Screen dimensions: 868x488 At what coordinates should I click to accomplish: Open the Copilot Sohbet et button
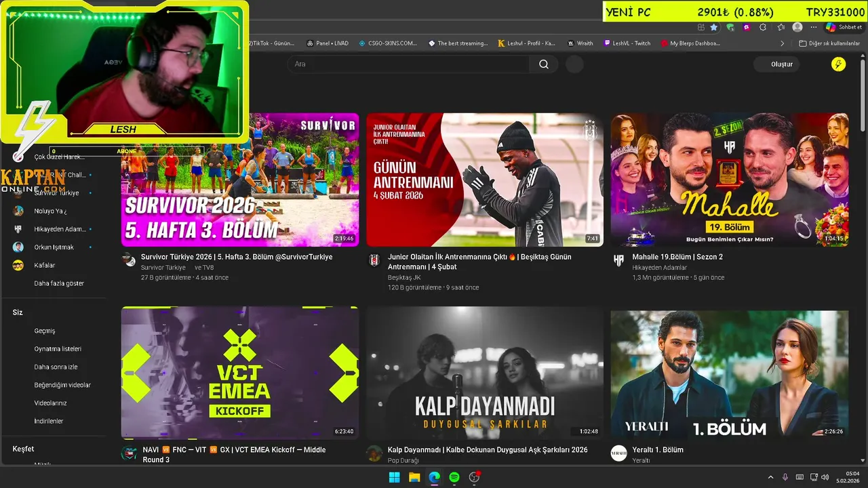pyautogui.click(x=844, y=27)
